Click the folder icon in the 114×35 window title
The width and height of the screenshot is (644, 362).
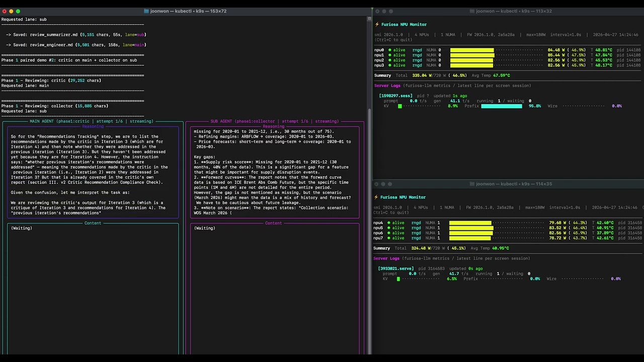472,184
